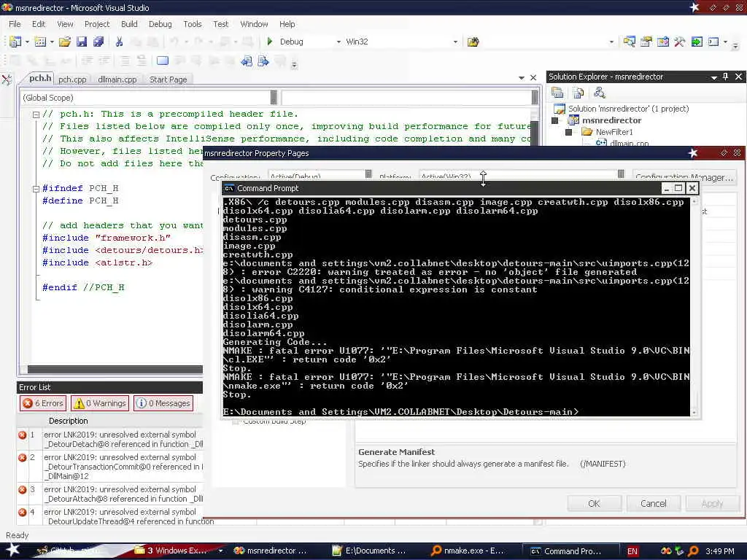Switch to nmake.exe taskbar button
The image size is (747, 560).
coord(467,551)
